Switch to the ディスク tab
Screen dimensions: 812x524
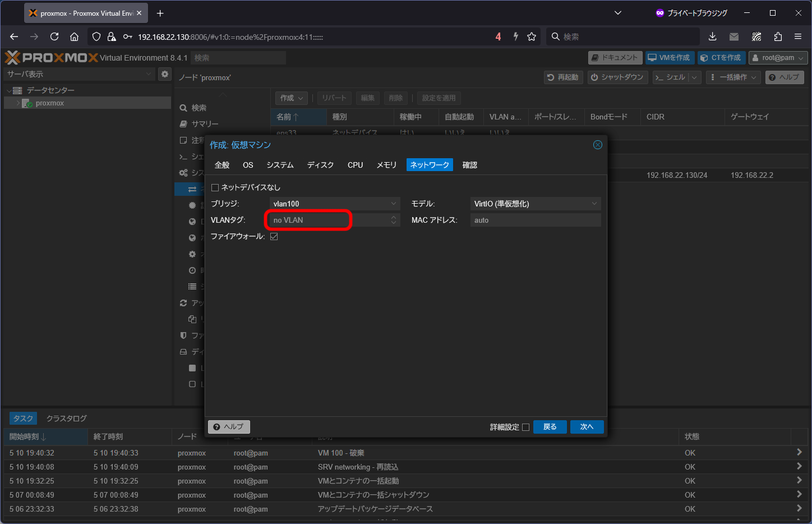tap(320, 165)
